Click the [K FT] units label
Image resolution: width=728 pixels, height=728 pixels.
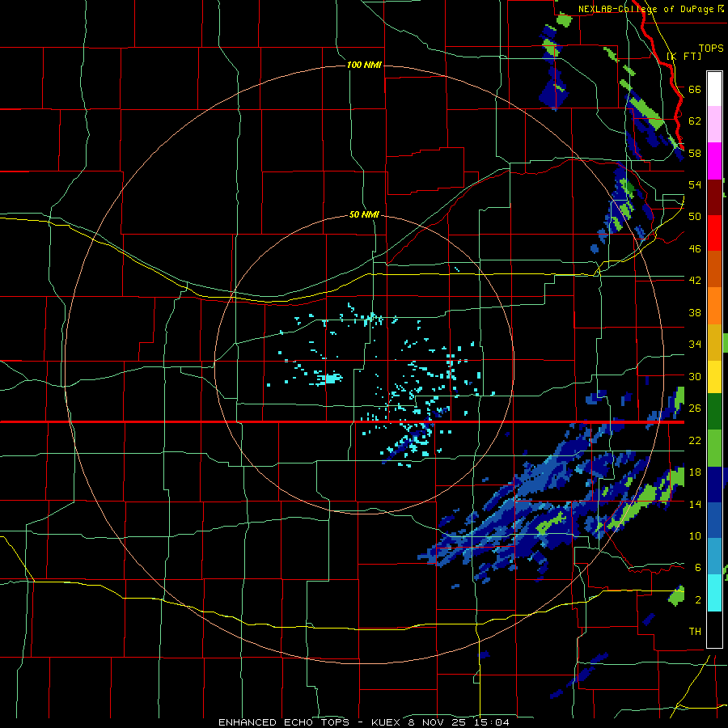point(684,56)
